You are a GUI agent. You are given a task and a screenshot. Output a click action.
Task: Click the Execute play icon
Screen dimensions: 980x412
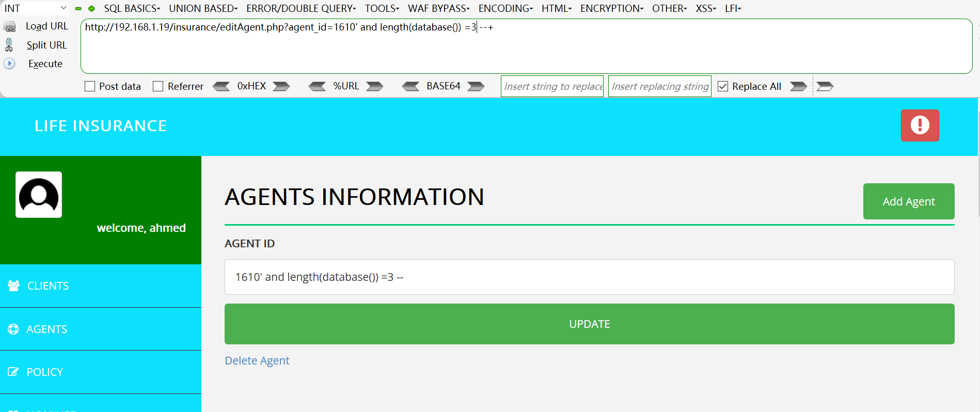coord(9,64)
